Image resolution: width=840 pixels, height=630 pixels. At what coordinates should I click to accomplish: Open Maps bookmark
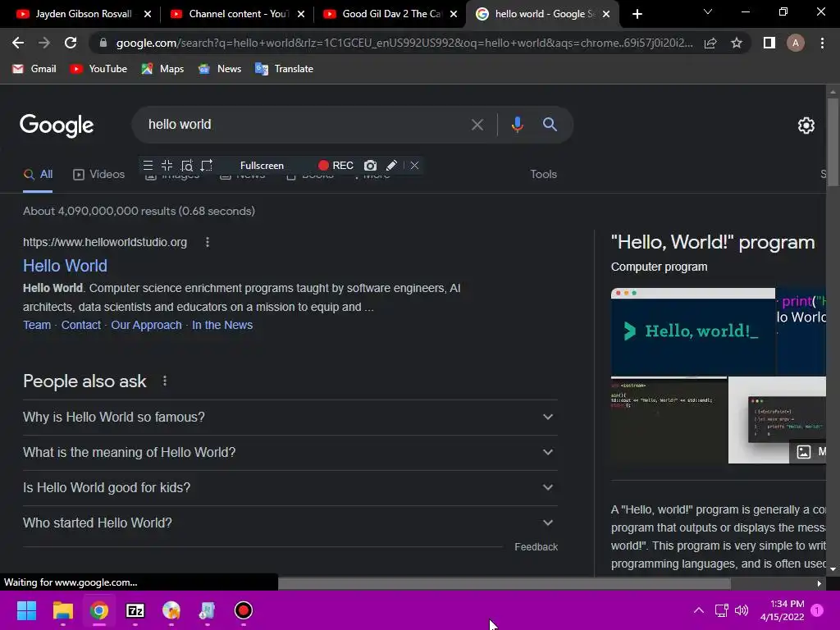[163, 69]
